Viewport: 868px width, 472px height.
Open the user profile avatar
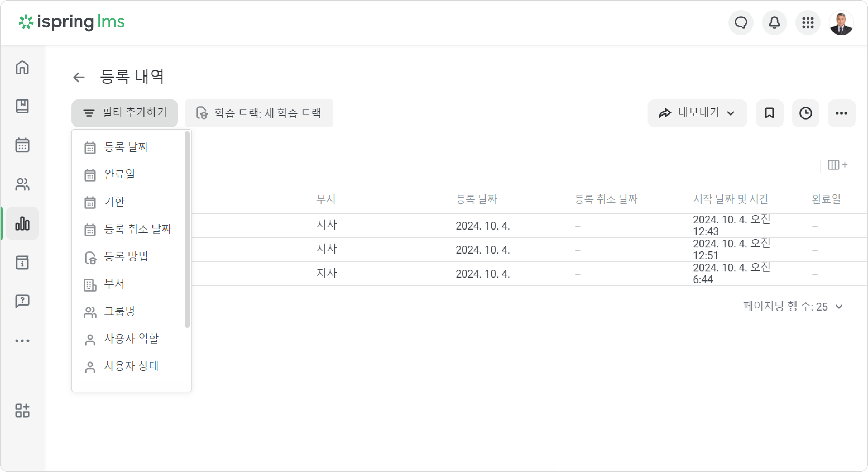[x=841, y=23]
